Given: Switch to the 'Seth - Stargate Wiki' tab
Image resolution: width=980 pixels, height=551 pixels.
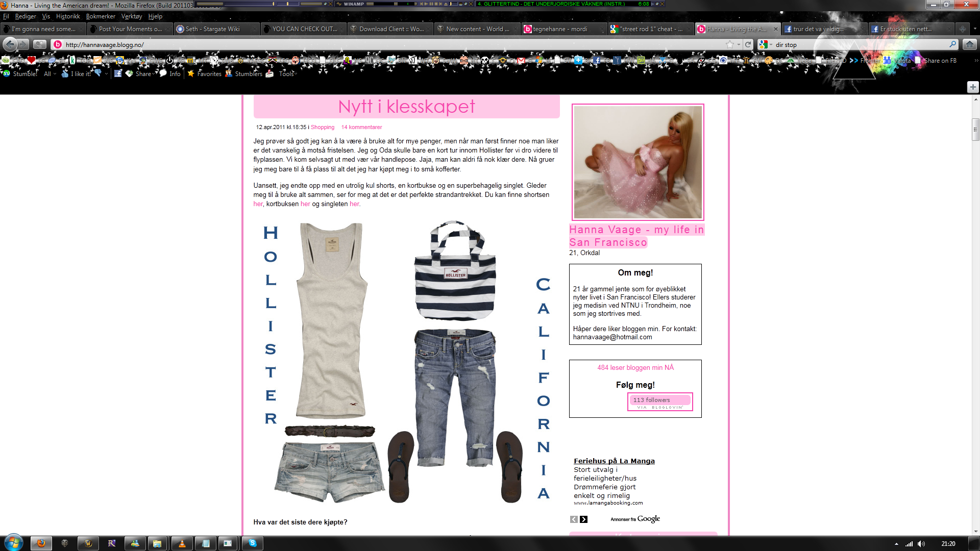Looking at the screenshot, I should coord(216,29).
